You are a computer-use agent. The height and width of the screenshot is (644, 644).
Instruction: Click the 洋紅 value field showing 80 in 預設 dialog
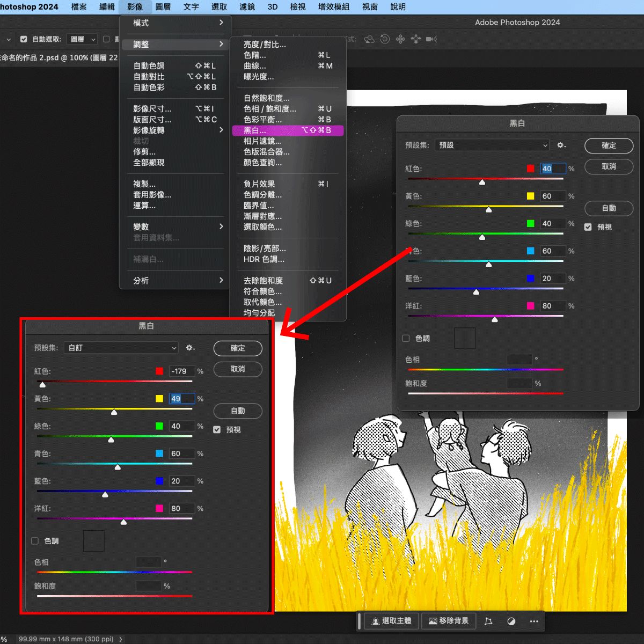pos(553,306)
